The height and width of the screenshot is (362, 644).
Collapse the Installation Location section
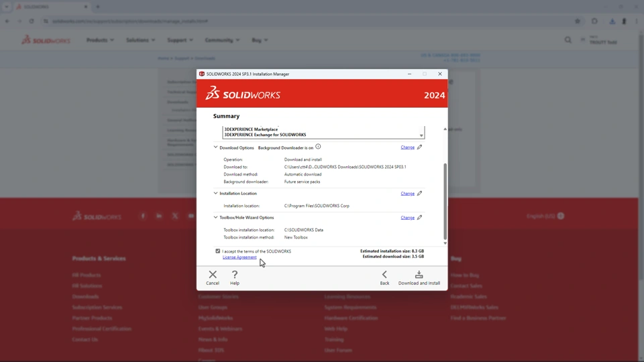click(215, 193)
